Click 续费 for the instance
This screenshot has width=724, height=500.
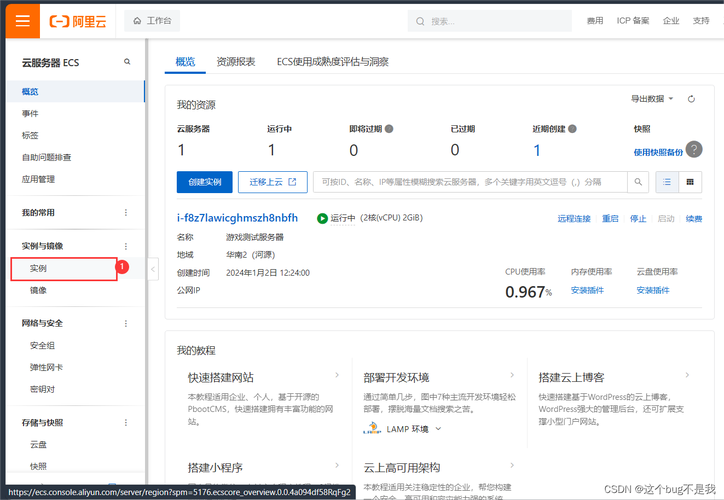(694, 219)
